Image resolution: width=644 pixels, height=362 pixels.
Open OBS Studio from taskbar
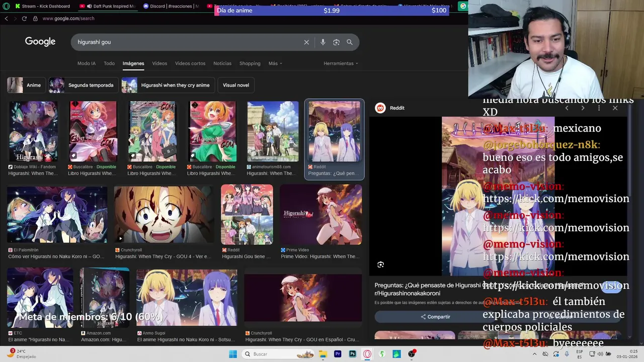(412, 354)
